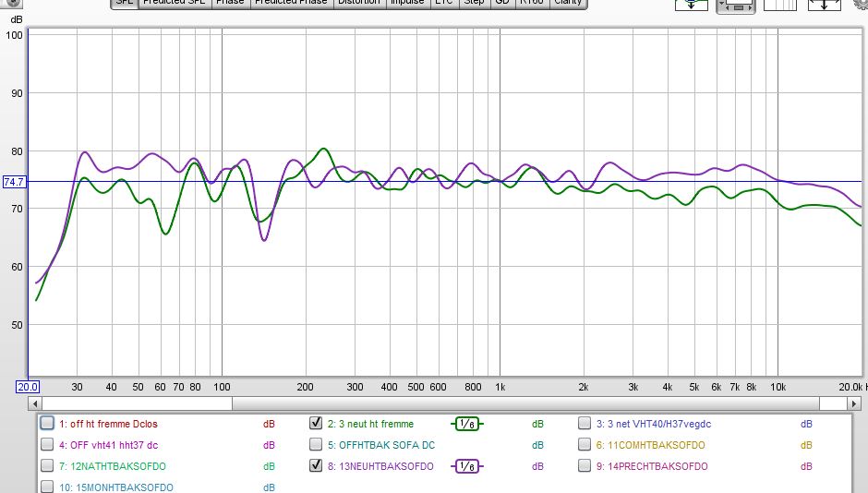Open the Impulse tab
This screenshot has width=868, height=493.
(407, 3)
